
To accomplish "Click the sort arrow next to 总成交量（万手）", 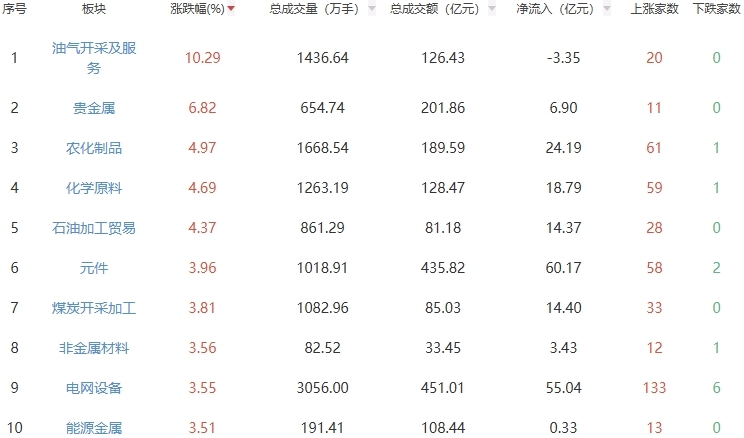I will tap(372, 9).
